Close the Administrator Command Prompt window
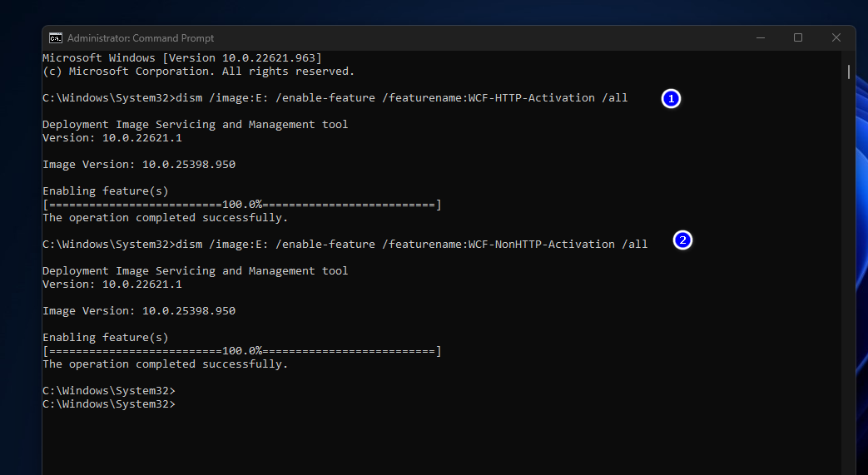The image size is (868, 475). coord(836,37)
